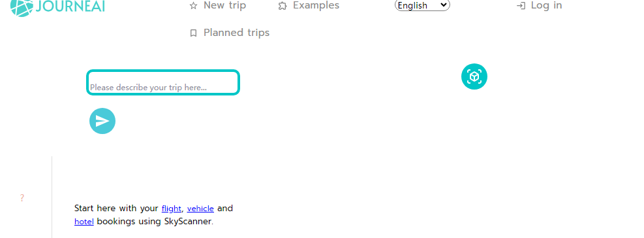644x238 pixels.
Task: Open the English language dropdown
Action: pyautogui.click(x=422, y=5)
